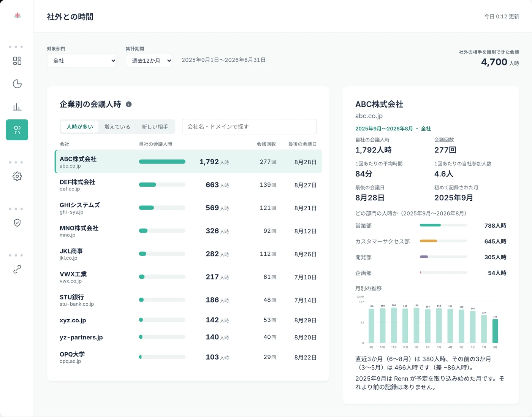Select the OPQ大学 row
The height and width of the screenshot is (417, 532).
coord(188,357)
